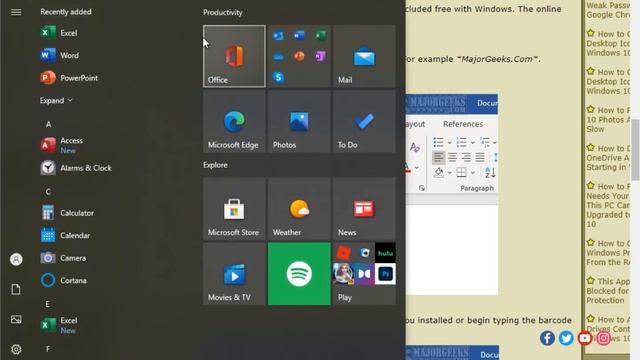Click the OneDrive icon in Office group tile
The image size is (640, 360).
(278, 56)
